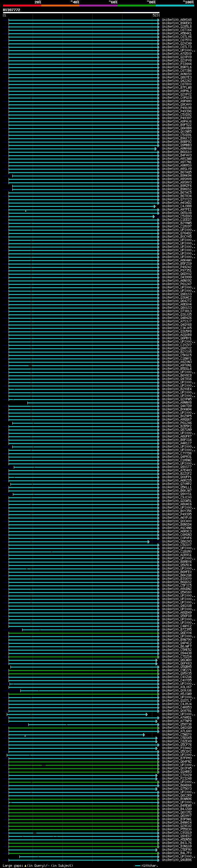197x868 pixels.
Task: Select hit label UniRef100_A4R1I7
Action: pyautogui.click(x=176, y=443)
